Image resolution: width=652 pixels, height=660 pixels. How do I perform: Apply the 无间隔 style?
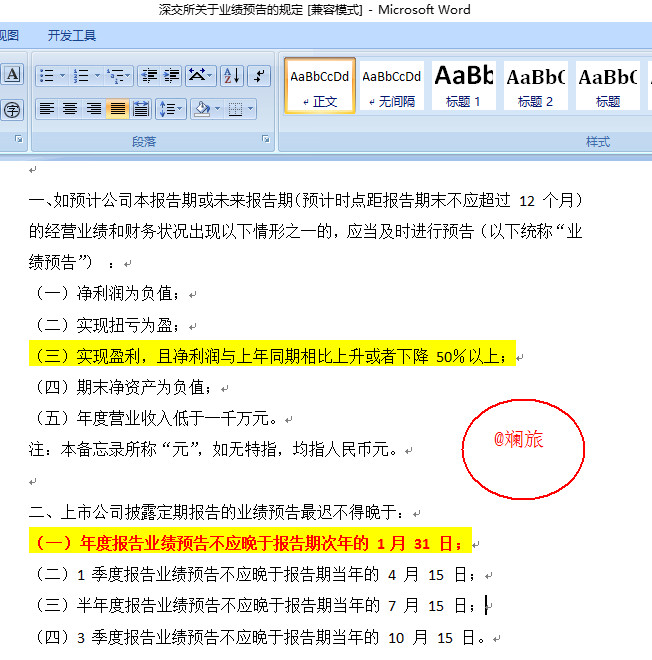tap(392, 86)
